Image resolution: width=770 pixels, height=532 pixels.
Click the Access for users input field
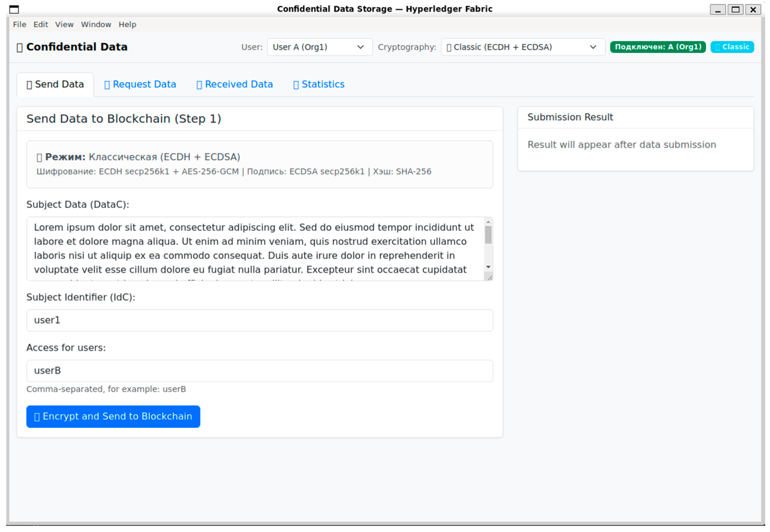click(x=260, y=371)
